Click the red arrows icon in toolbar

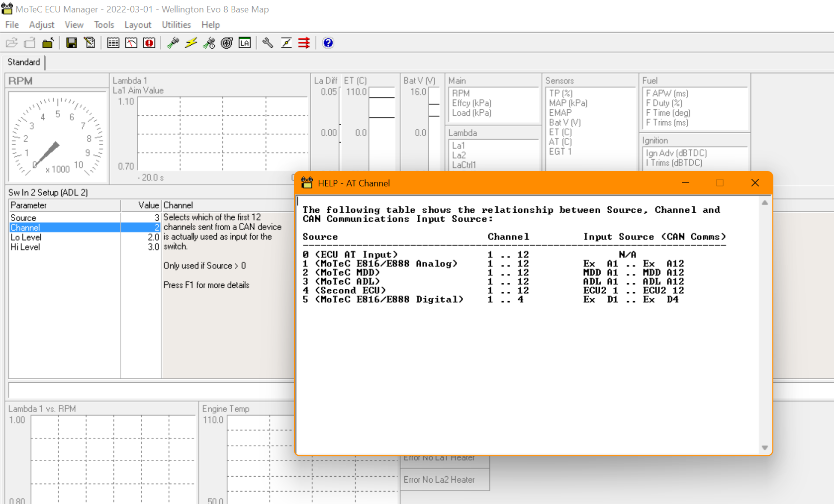pyautogui.click(x=304, y=43)
